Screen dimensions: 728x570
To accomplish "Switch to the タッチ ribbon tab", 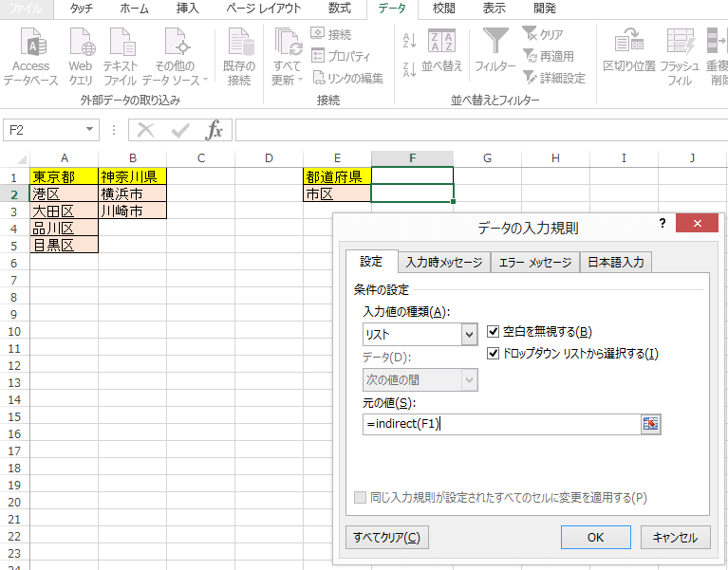I will (x=82, y=9).
